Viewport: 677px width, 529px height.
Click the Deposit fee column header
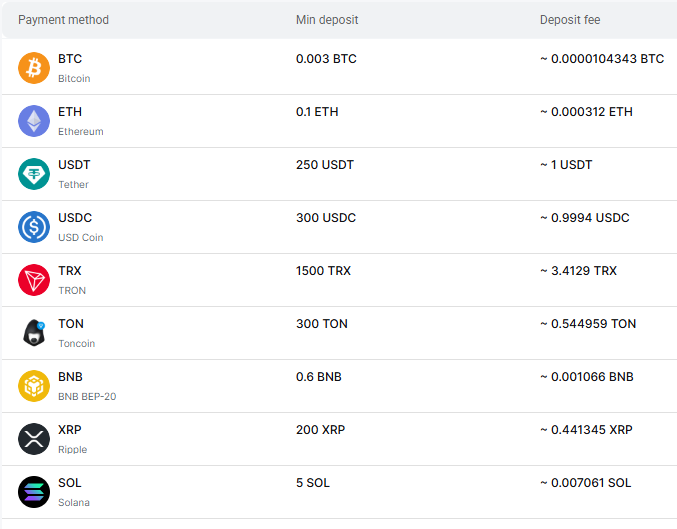point(570,20)
